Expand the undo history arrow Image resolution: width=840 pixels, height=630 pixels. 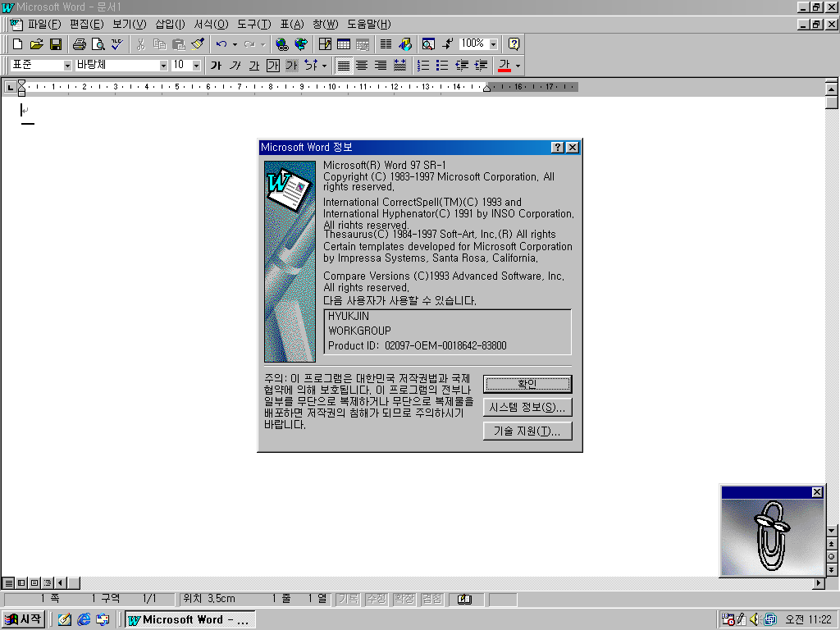pyautogui.click(x=235, y=44)
